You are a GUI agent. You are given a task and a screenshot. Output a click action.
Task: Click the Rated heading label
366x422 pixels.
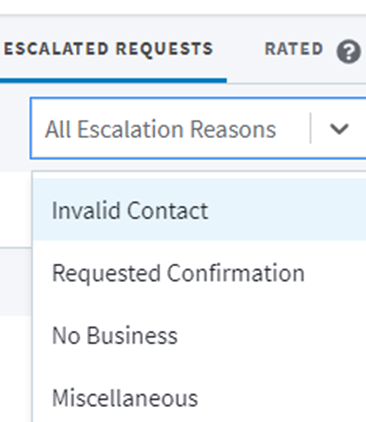click(x=294, y=49)
